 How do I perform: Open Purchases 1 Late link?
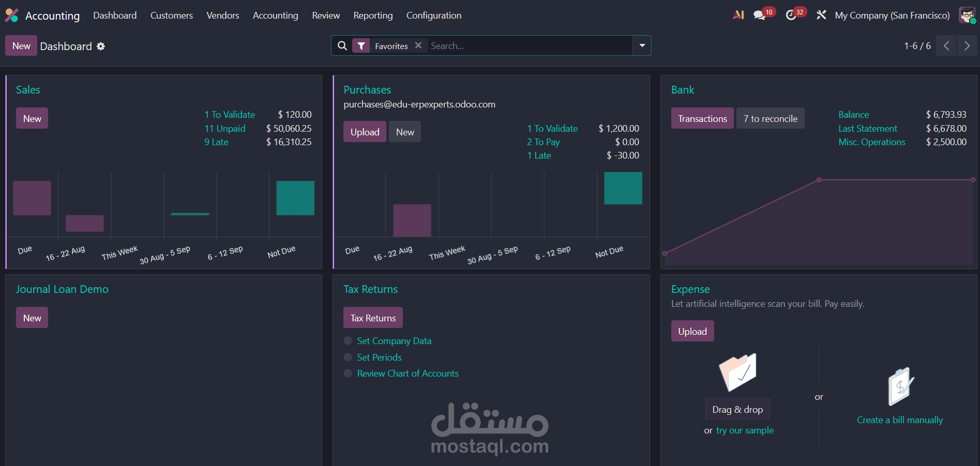tap(539, 156)
